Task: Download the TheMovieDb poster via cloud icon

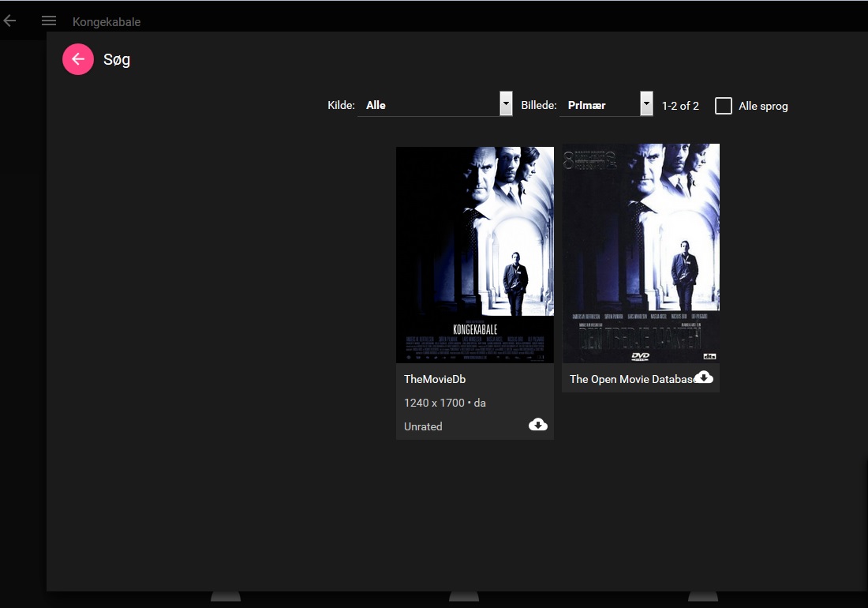Action: 537,425
